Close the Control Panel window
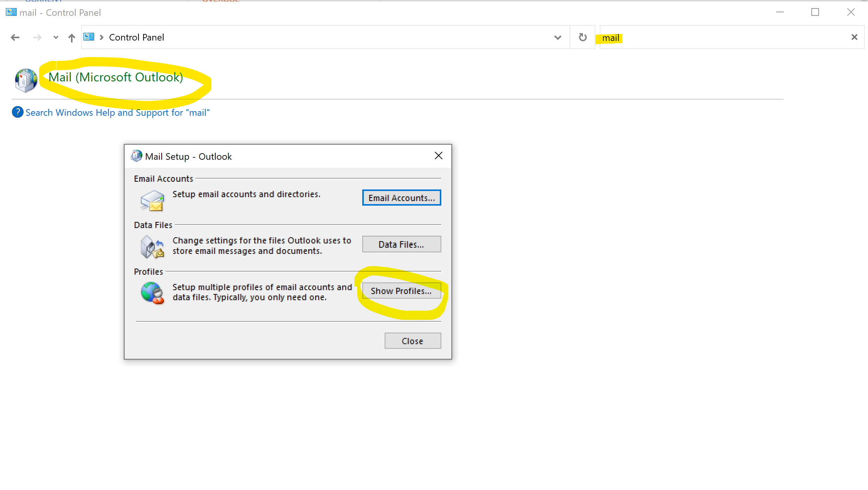The image size is (868, 490). coord(851,12)
